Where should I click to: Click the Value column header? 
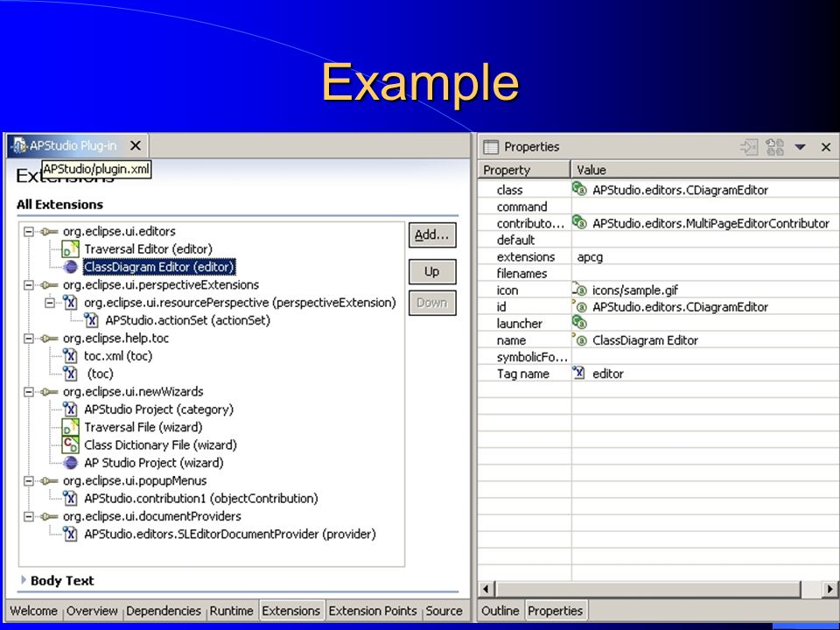pos(705,170)
